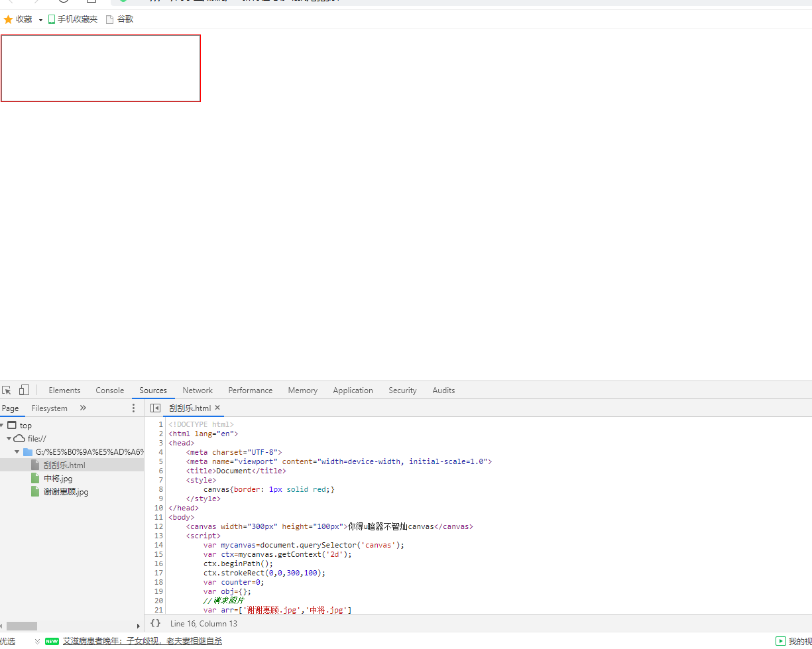
Task: Toggle the device toolbar icon
Action: 24,390
